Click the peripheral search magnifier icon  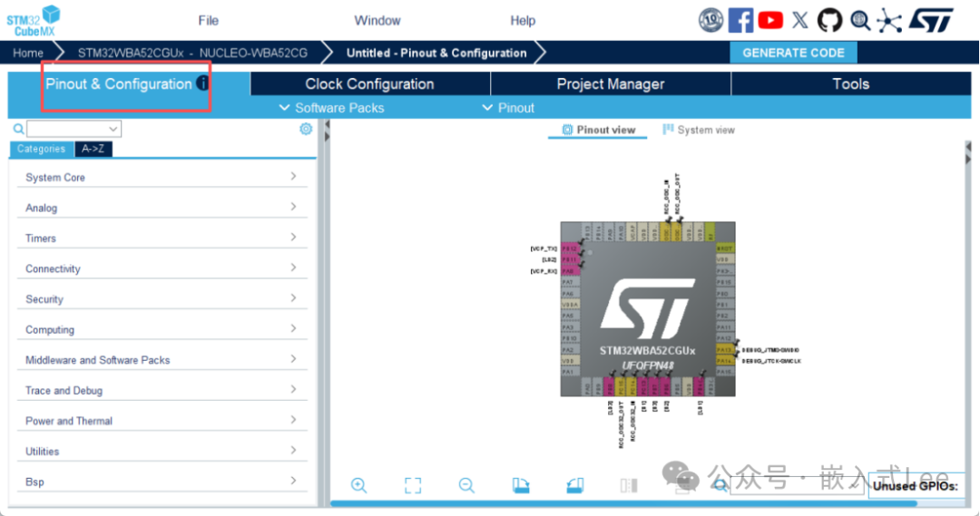[19, 129]
